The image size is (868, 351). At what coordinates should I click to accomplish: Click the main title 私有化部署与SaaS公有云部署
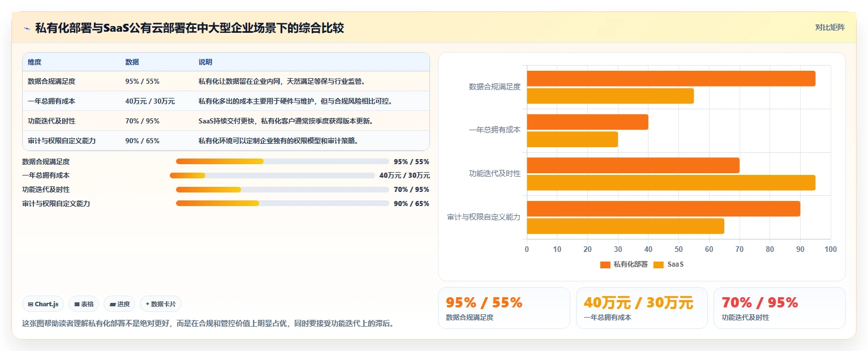pyautogui.click(x=190, y=28)
